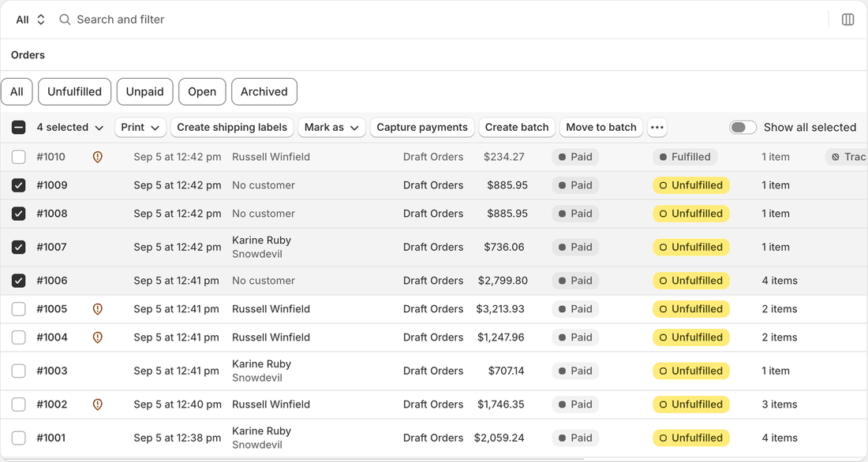Click the Unfulfilled badge on order #1009

click(x=691, y=185)
